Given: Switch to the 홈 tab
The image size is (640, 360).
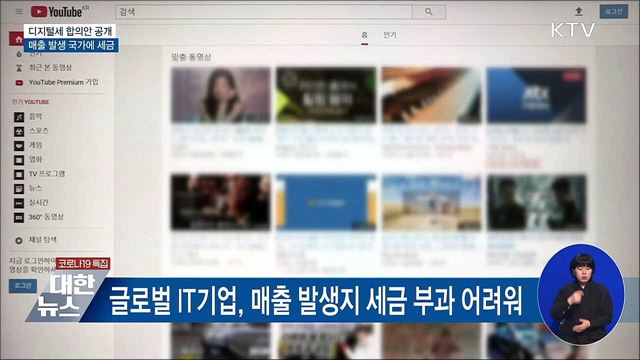Looking at the screenshot, I should (x=364, y=36).
